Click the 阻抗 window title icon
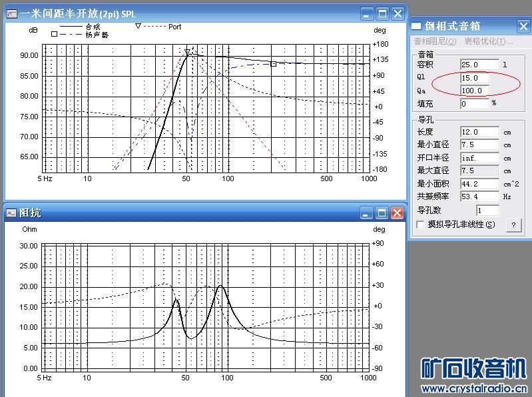Image resolution: width=532 pixels, height=397 pixels. [x=11, y=213]
